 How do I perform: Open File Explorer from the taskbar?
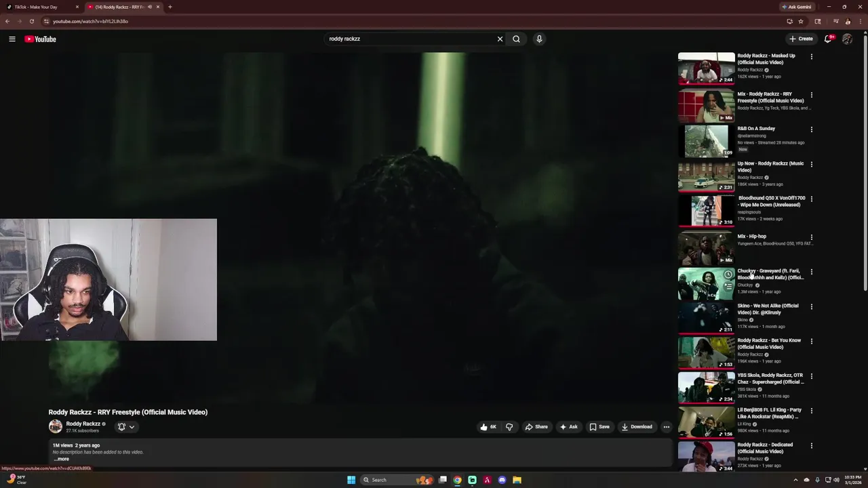pyautogui.click(x=517, y=480)
